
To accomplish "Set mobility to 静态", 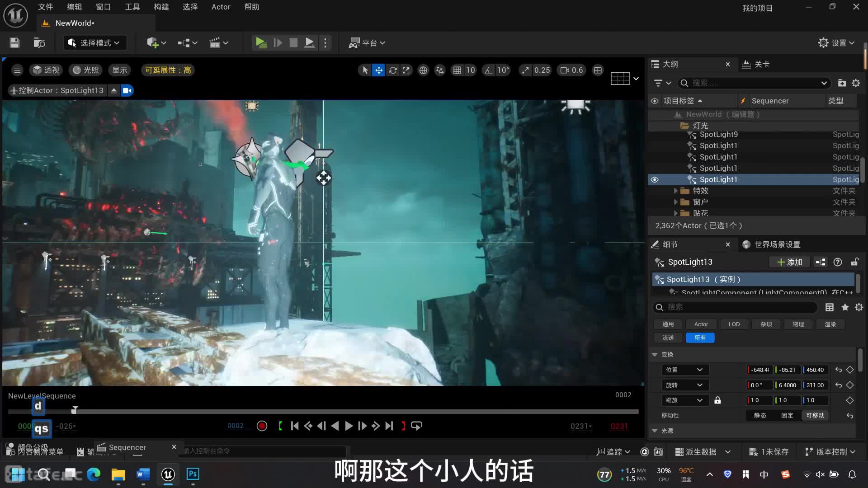I will (x=760, y=416).
